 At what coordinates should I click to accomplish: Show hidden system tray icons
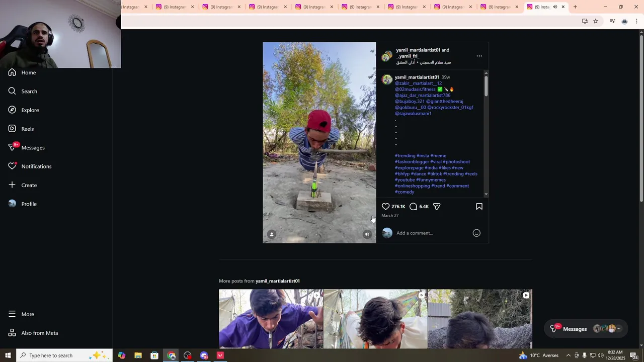[569, 355]
